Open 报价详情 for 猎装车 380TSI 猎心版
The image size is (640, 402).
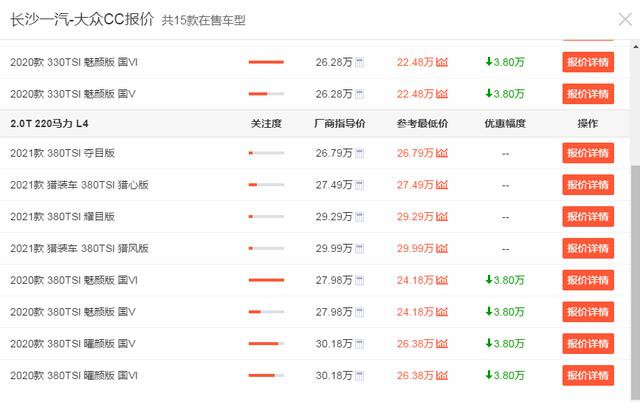[x=588, y=185]
